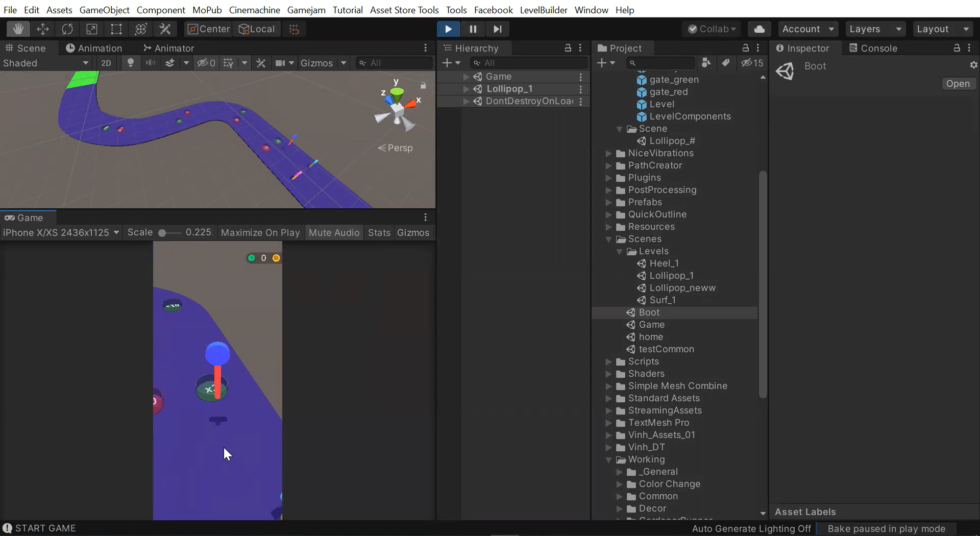Select the Scale tool

click(92, 29)
